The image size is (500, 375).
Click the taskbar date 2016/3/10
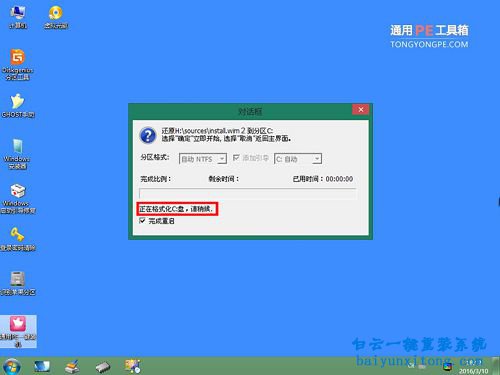tap(473, 371)
